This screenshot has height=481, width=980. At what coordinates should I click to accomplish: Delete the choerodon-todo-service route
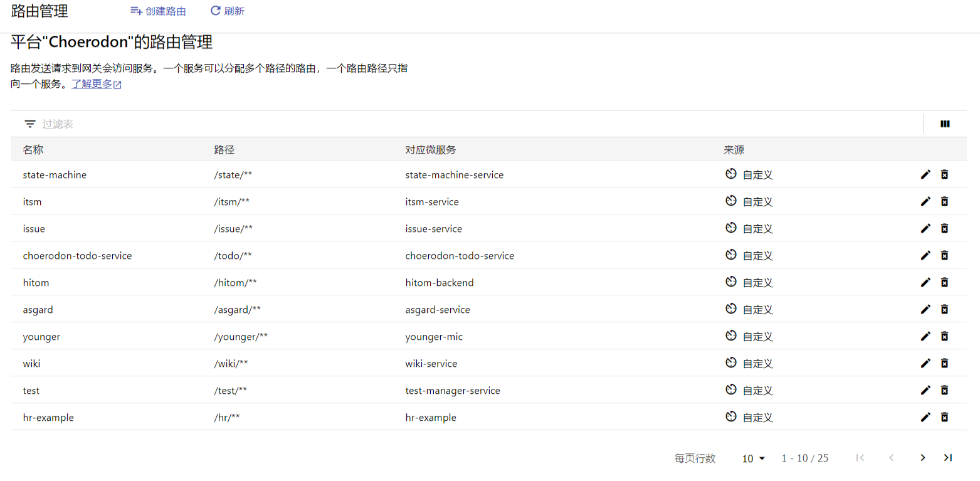tap(944, 255)
